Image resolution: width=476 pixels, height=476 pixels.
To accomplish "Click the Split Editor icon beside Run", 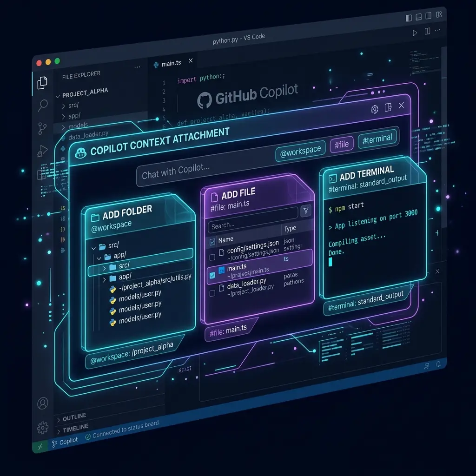I will [427, 31].
